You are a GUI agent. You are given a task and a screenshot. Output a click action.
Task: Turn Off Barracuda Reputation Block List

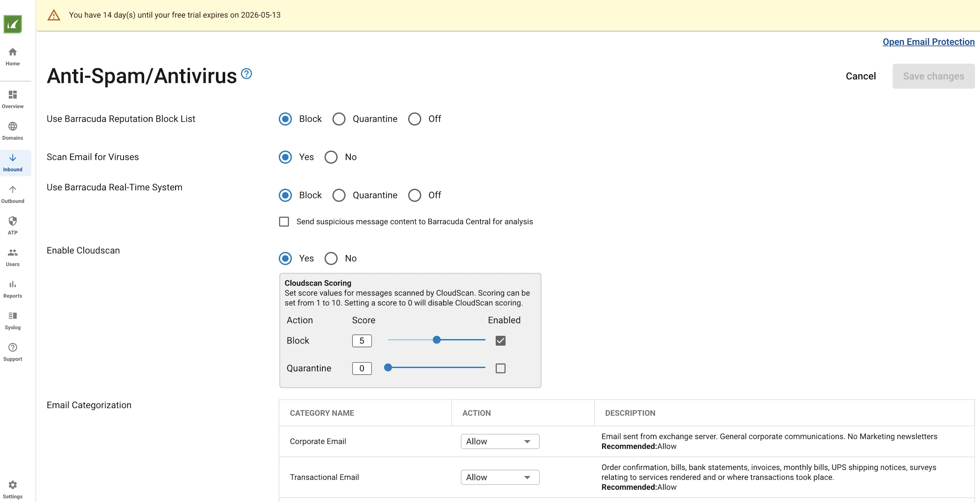(x=414, y=119)
